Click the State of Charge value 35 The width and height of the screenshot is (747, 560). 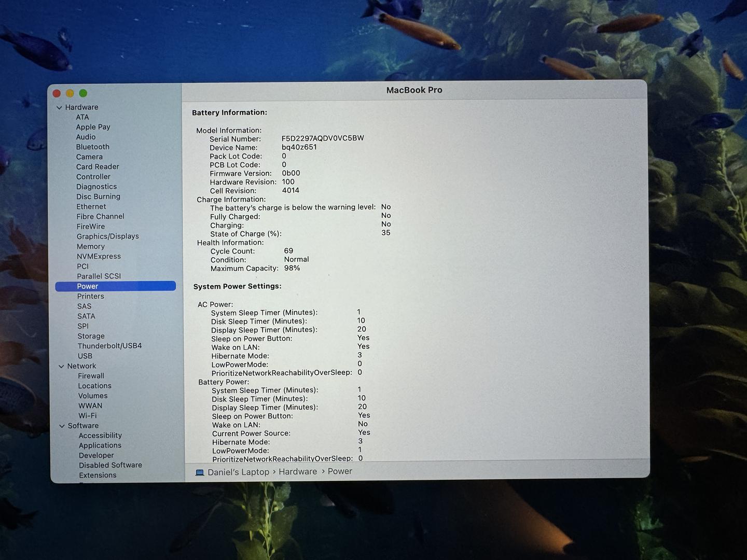[386, 233]
